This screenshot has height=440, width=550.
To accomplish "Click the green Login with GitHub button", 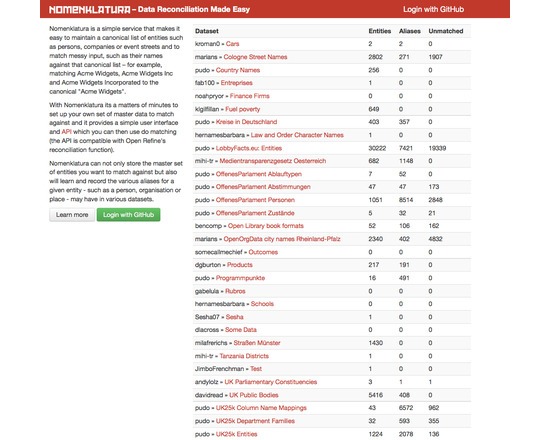I will tap(128, 215).
